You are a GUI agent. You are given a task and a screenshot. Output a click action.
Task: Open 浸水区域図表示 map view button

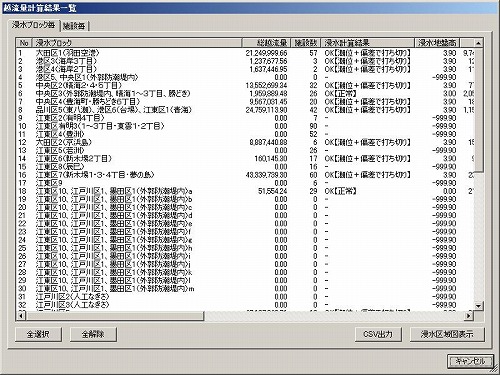pos(447,334)
